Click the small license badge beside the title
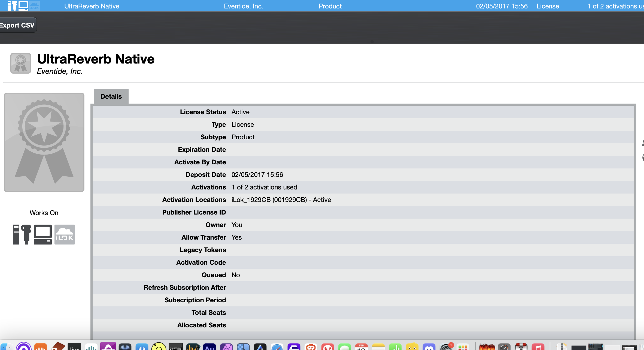The image size is (644, 350). (21, 63)
